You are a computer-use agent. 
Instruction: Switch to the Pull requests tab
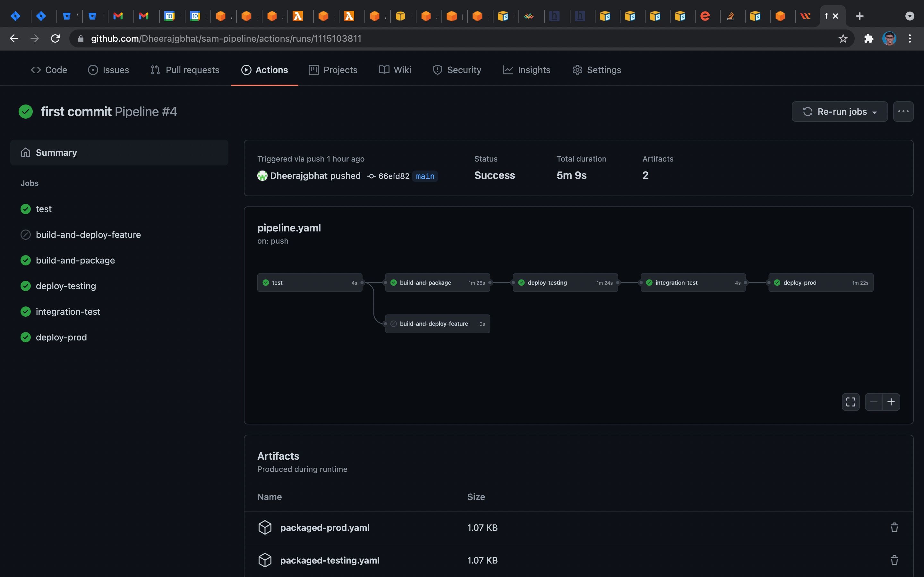[185, 70]
